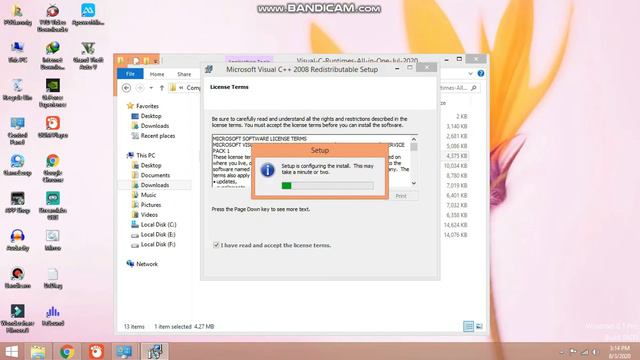Click the search magnifier in Explorer

473,88
